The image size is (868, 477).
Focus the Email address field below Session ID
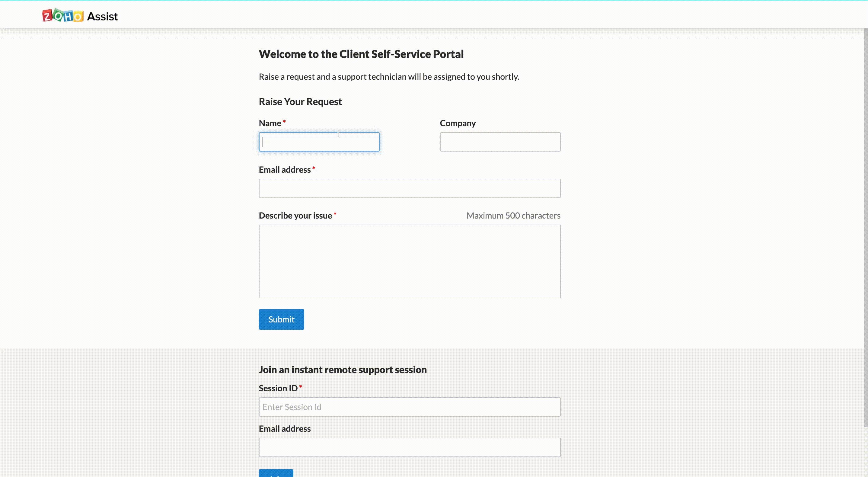coord(409,447)
